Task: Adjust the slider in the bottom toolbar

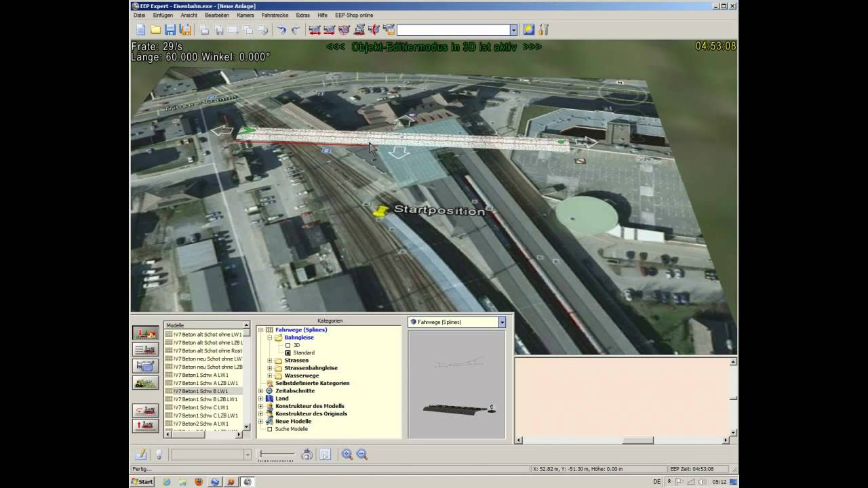Action: [276, 454]
